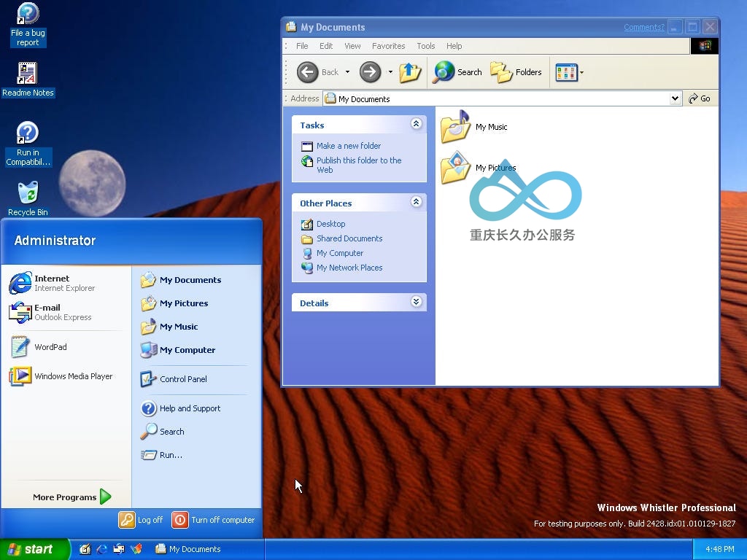The width and height of the screenshot is (747, 560).
Task: Open Search from the explorer toolbar
Action: tap(457, 72)
